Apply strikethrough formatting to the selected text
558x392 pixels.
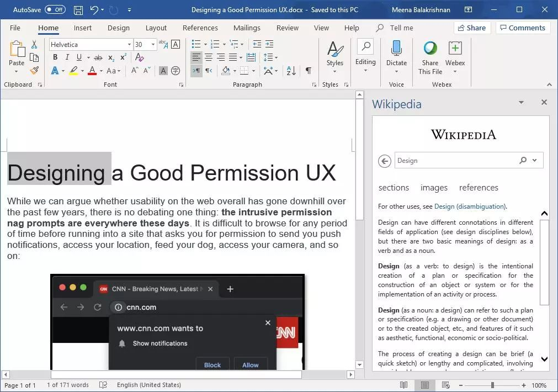point(98,57)
